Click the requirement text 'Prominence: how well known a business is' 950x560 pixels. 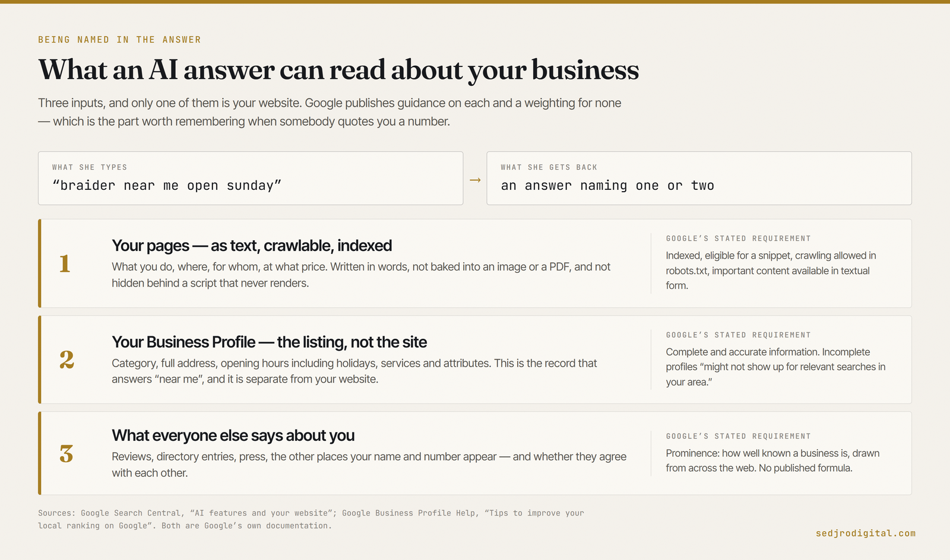pyautogui.click(x=772, y=460)
